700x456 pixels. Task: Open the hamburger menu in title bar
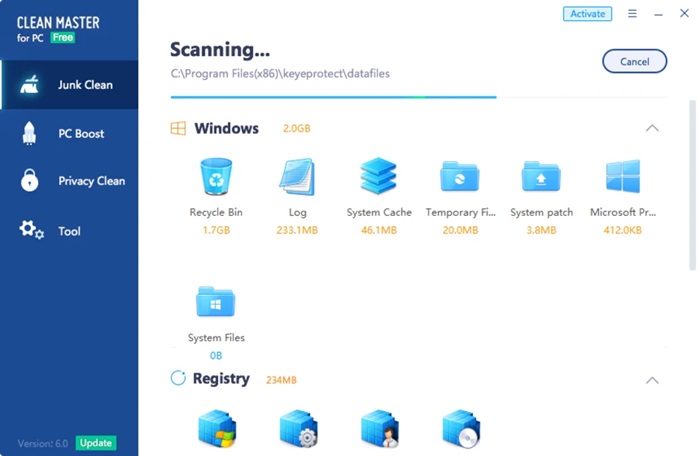pos(632,14)
